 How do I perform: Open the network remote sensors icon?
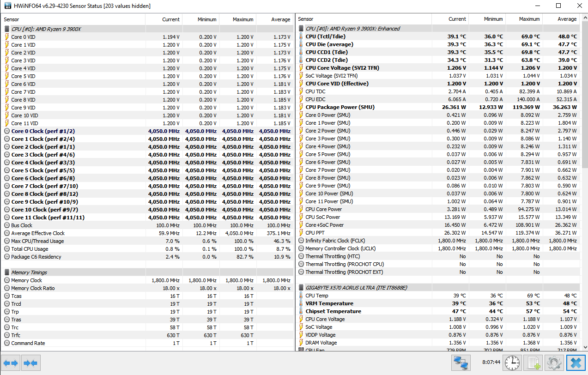[x=461, y=363]
